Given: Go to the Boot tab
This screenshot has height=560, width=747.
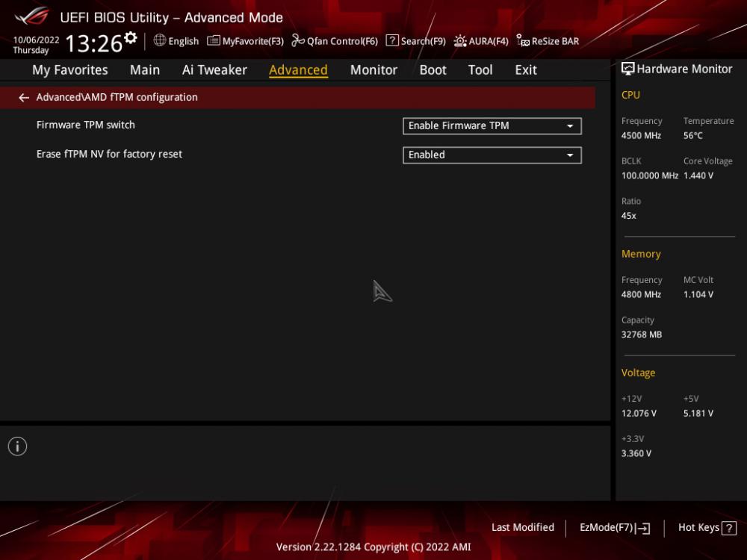Looking at the screenshot, I should (433, 70).
